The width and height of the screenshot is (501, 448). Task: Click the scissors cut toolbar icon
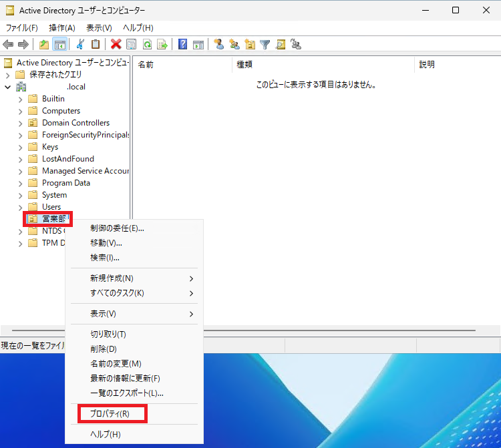click(x=80, y=45)
